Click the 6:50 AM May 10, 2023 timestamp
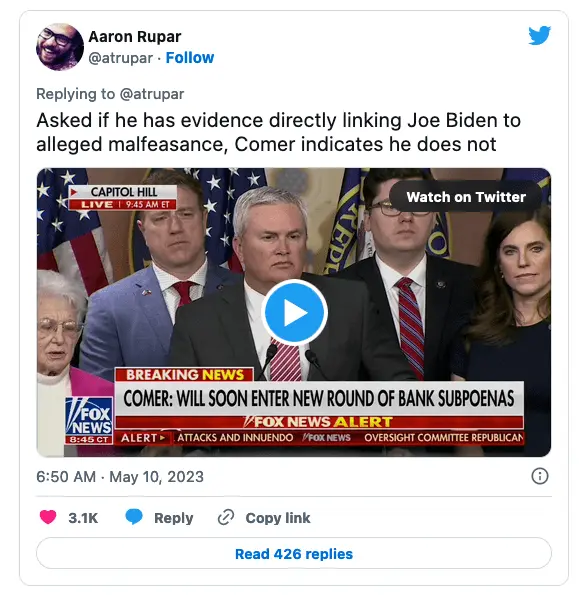Screen dimensions: 579x595 pyautogui.click(x=120, y=477)
